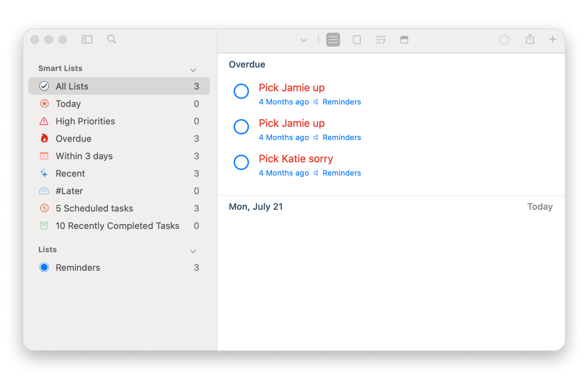
Task: Check off the second Pick Jamie up task
Action: coord(241,127)
